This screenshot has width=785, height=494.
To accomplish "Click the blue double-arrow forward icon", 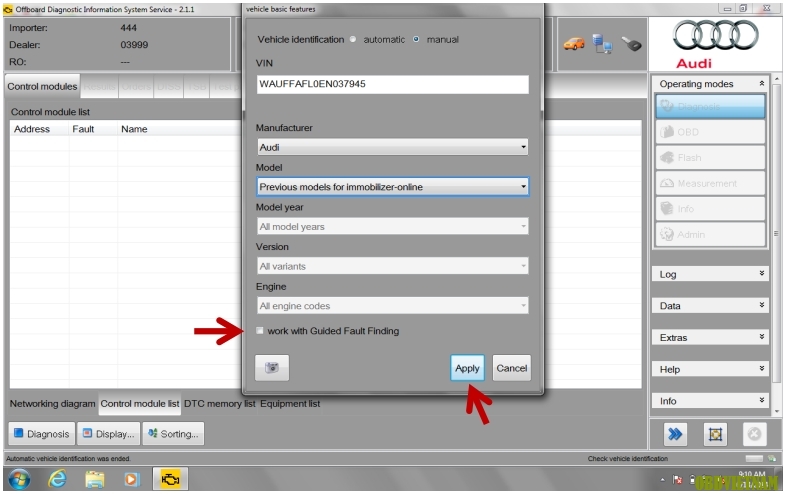I will coord(675,434).
